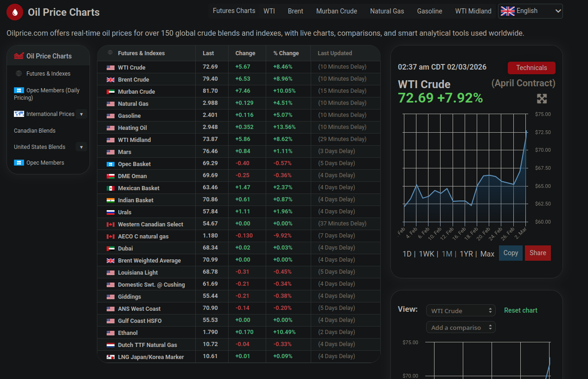Screen dimensions: 588x379
Task: Switch chart range to 1WK
Action: [427, 254]
